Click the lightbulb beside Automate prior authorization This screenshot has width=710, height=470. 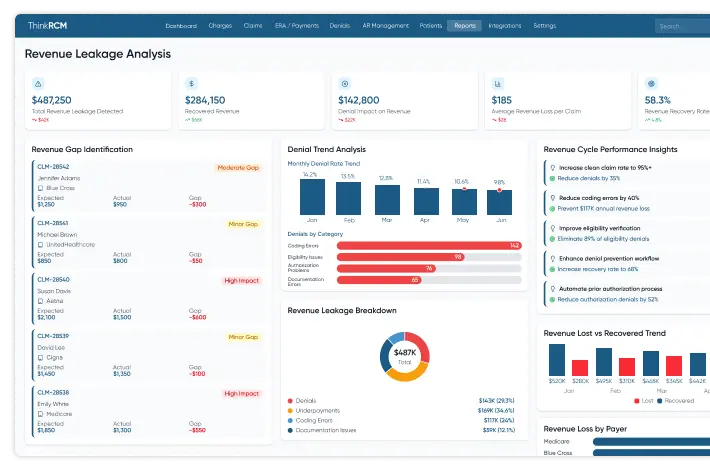(x=552, y=289)
